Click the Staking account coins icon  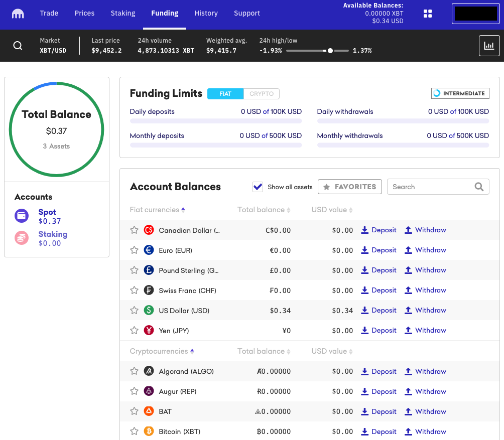coord(22,238)
